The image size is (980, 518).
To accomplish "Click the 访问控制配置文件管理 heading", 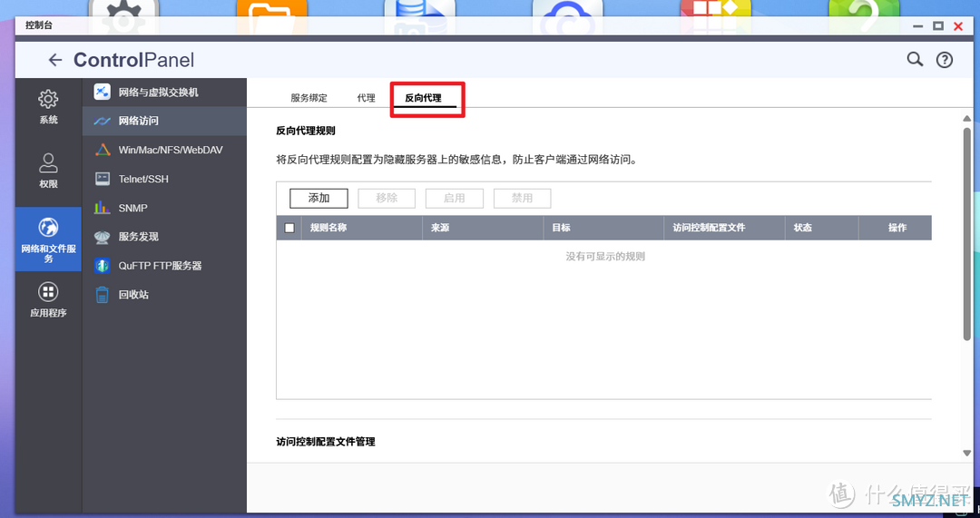I will point(326,442).
